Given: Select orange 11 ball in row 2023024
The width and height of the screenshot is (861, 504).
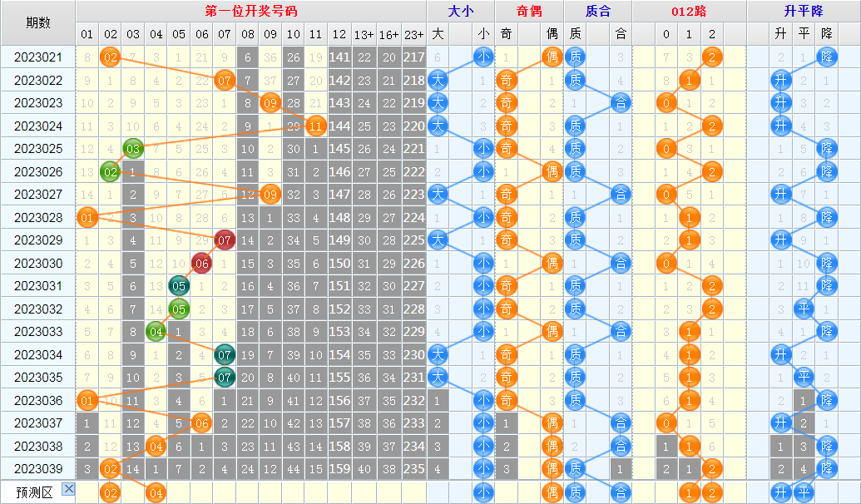Looking at the screenshot, I should [315, 126].
